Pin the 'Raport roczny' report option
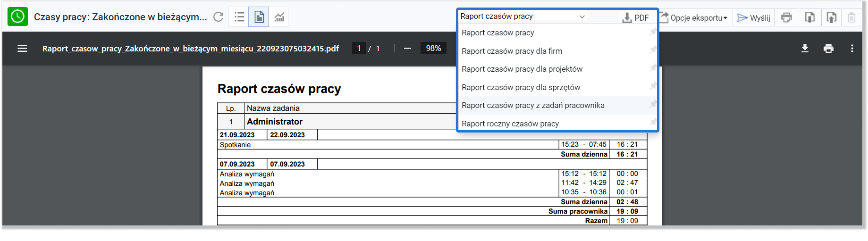This screenshot has height=241, width=868. [652, 123]
